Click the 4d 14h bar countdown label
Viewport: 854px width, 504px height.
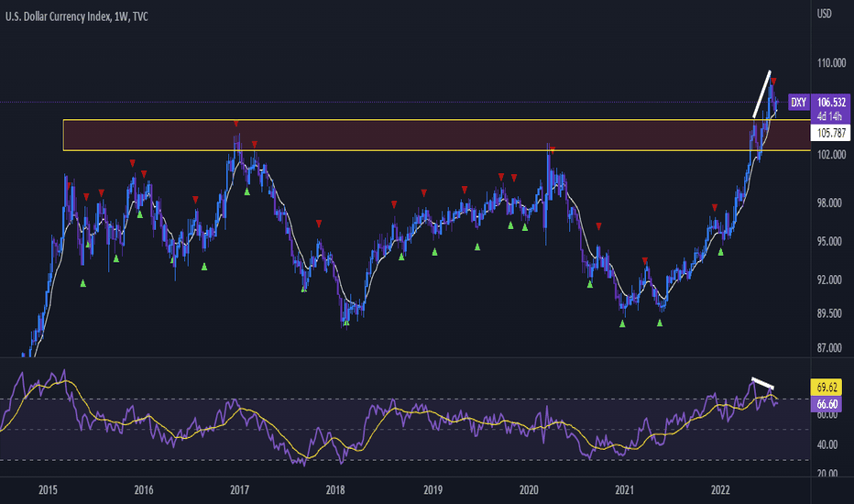point(830,116)
